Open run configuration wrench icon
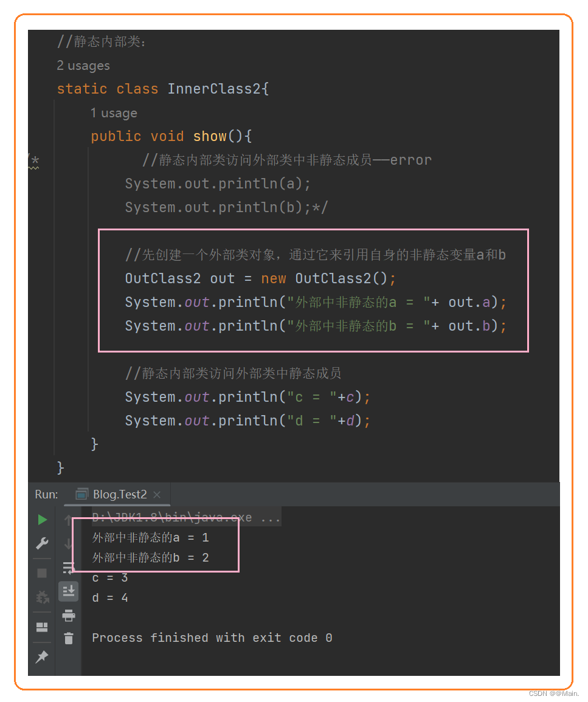 [42, 543]
